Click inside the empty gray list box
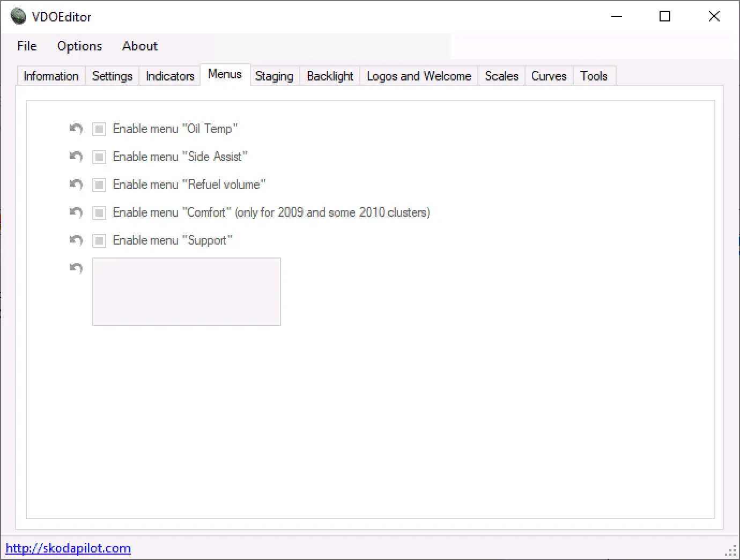The height and width of the screenshot is (560, 740). point(187,292)
